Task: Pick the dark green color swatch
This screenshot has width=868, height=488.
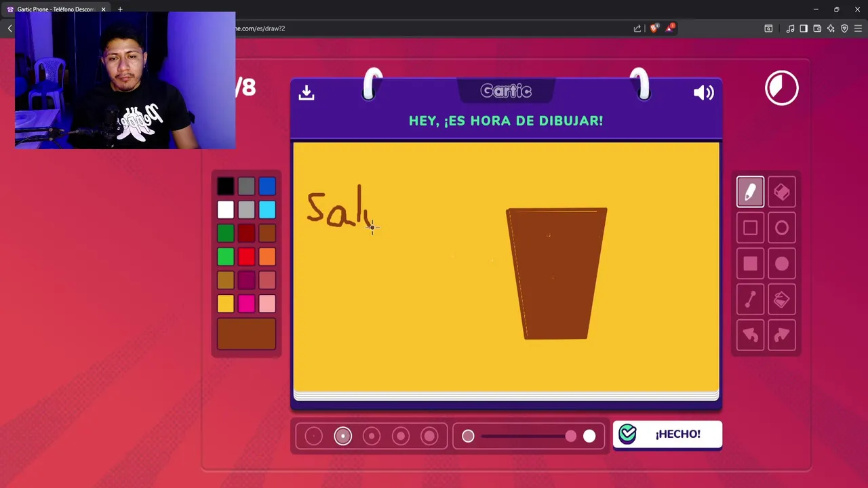Action: tap(226, 233)
